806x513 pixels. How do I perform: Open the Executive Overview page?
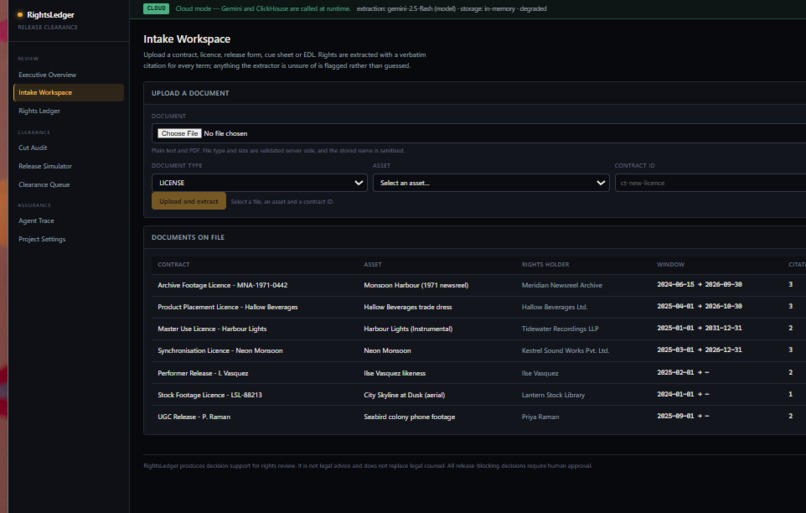click(x=47, y=75)
